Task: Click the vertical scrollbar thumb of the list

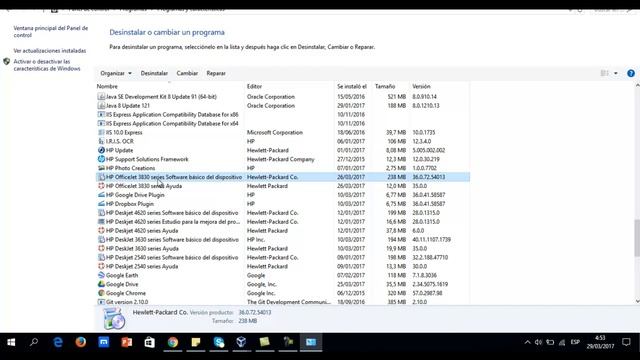Action: [637, 238]
